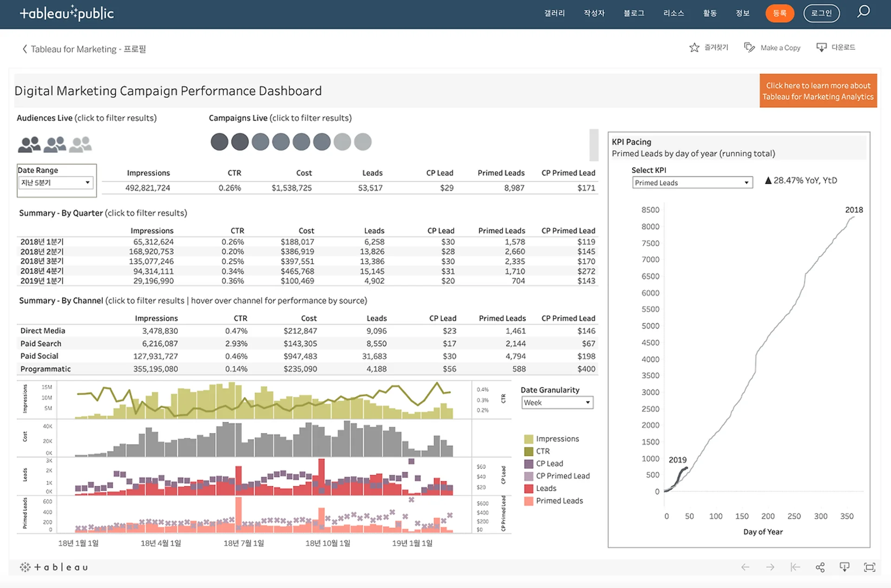This screenshot has width=891, height=588.
Task: Click the Make a Copy icon
Action: click(x=749, y=47)
